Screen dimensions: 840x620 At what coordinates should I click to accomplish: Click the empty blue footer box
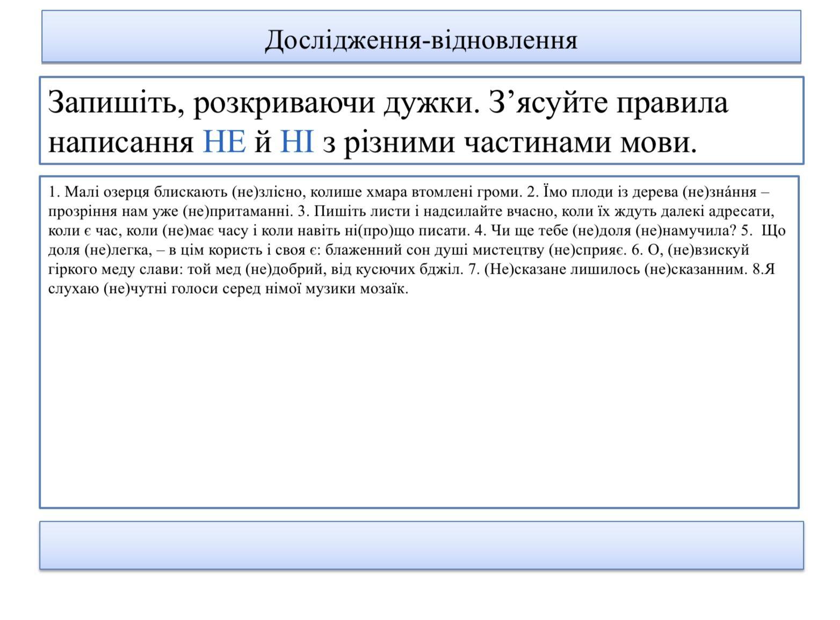click(x=422, y=545)
